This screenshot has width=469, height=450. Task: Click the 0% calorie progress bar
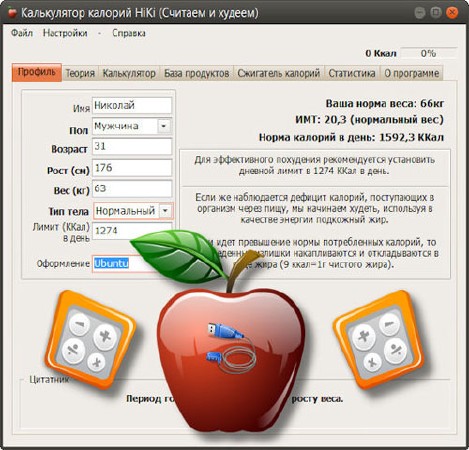(428, 53)
